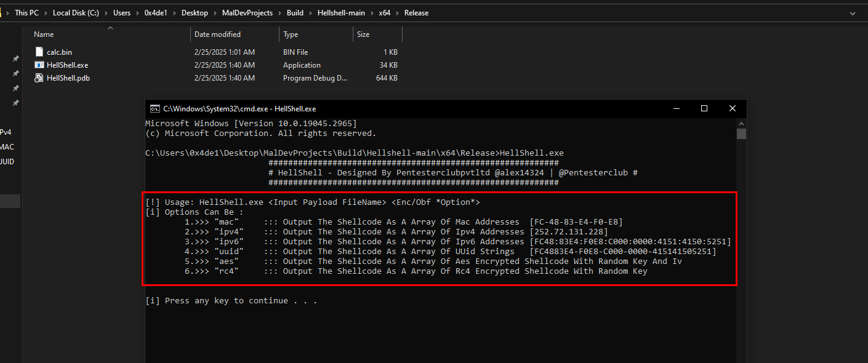The height and width of the screenshot is (363, 868).
Task: Click the "Application" type cell
Action: [302, 65]
